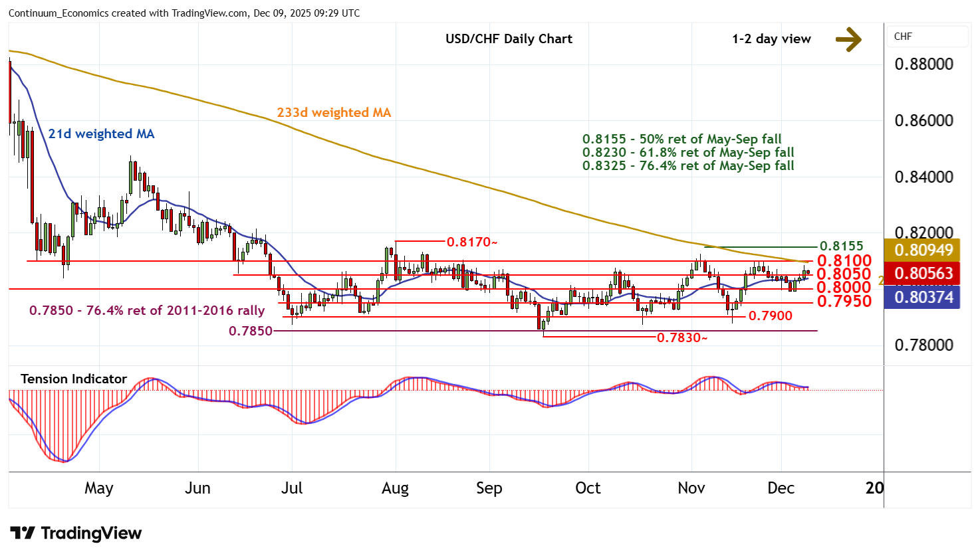Select the 0.7830~ support level label
Viewport: 980px width, 558px height.
682,338
